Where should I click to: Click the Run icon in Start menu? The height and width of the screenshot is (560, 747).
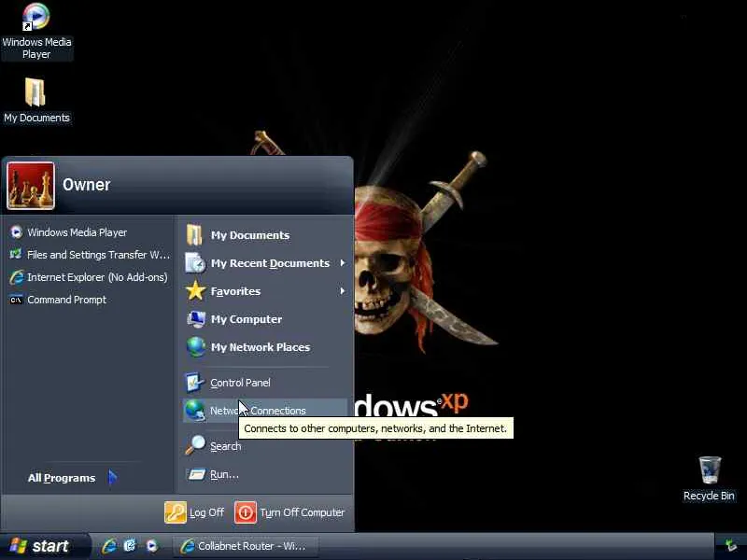pos(196,474)
